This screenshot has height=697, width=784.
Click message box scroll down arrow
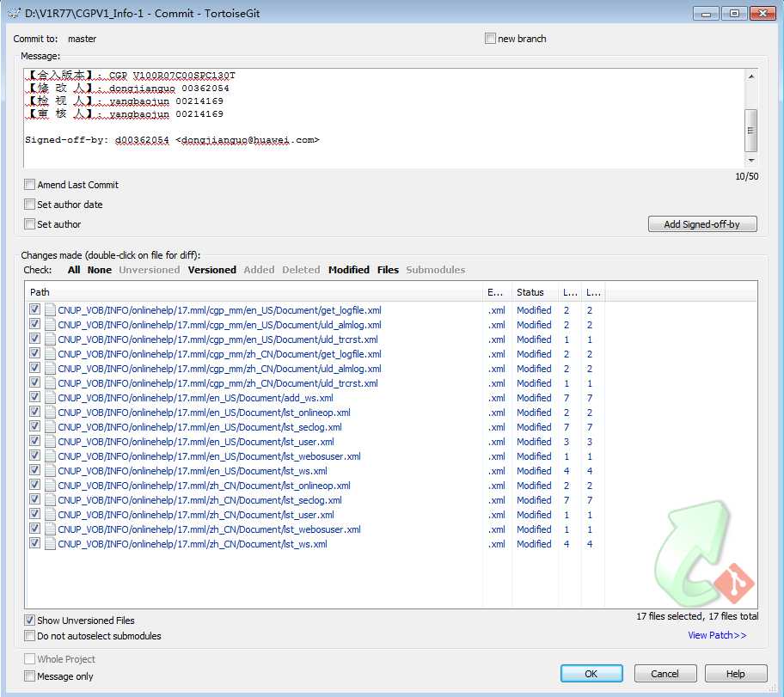(x=751, y=161)
